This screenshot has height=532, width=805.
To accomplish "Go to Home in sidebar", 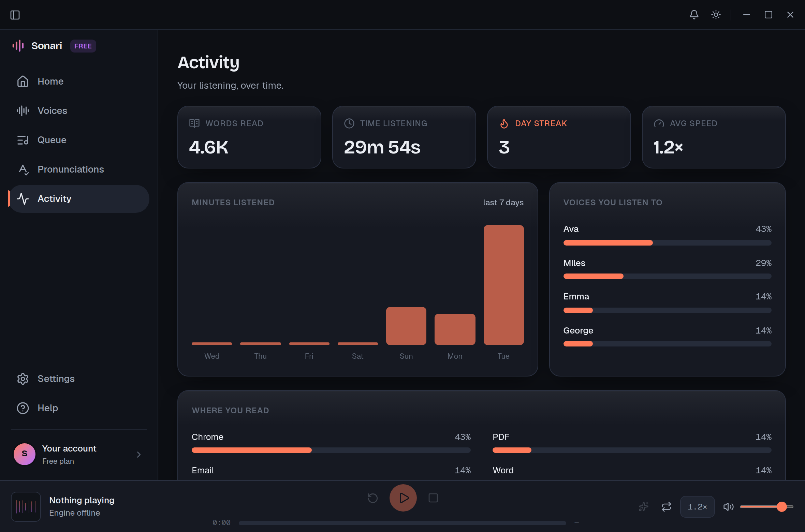I will click(79, 81).
